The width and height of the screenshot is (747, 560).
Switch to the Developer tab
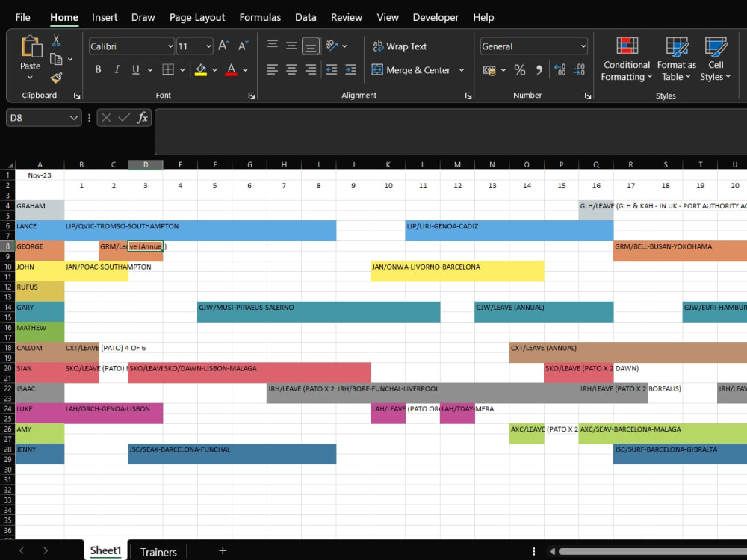(436, 17)
